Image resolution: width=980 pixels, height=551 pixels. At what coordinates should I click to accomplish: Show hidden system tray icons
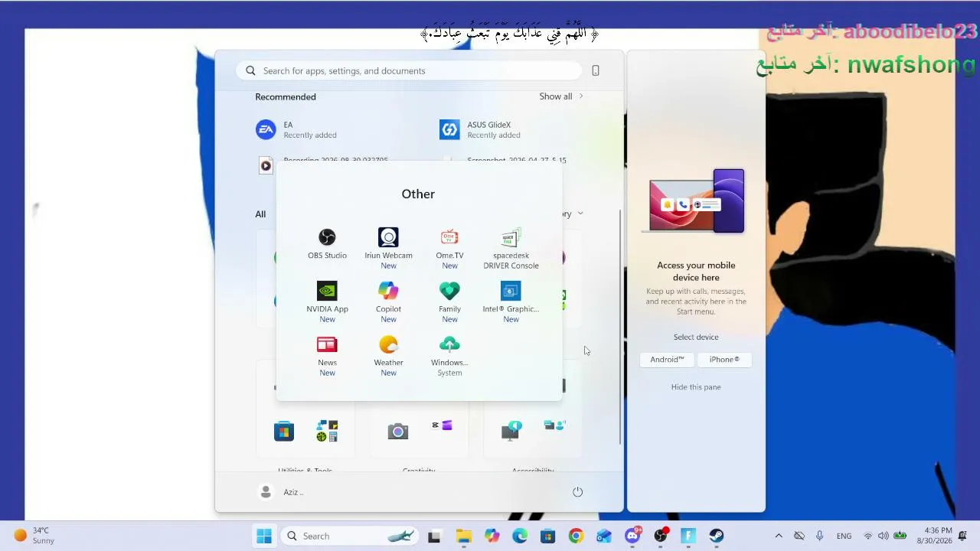[779, 536]
